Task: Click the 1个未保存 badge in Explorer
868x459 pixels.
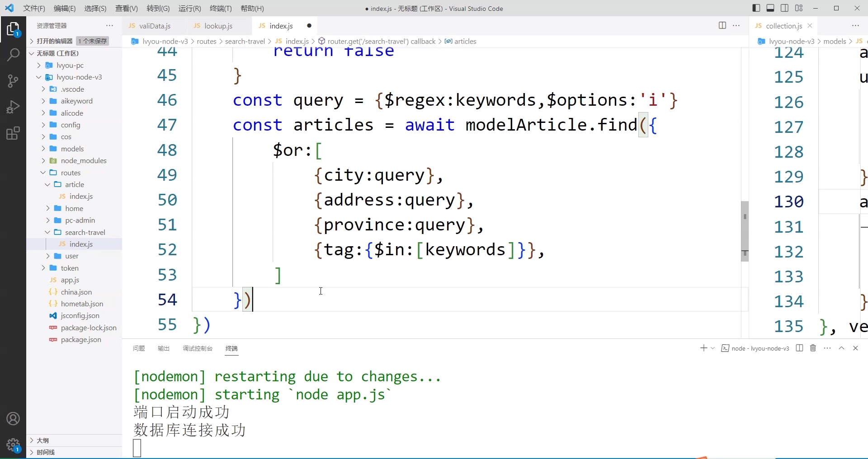Action: [x=92, y=41]
